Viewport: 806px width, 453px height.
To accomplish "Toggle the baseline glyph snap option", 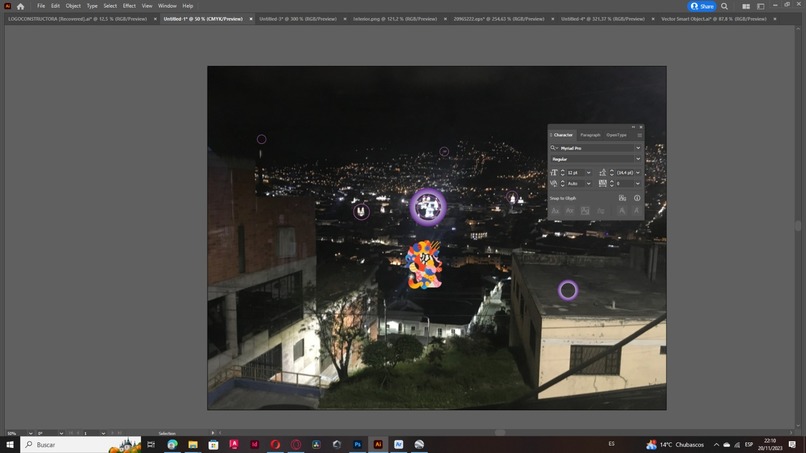I will click(555, 211).
